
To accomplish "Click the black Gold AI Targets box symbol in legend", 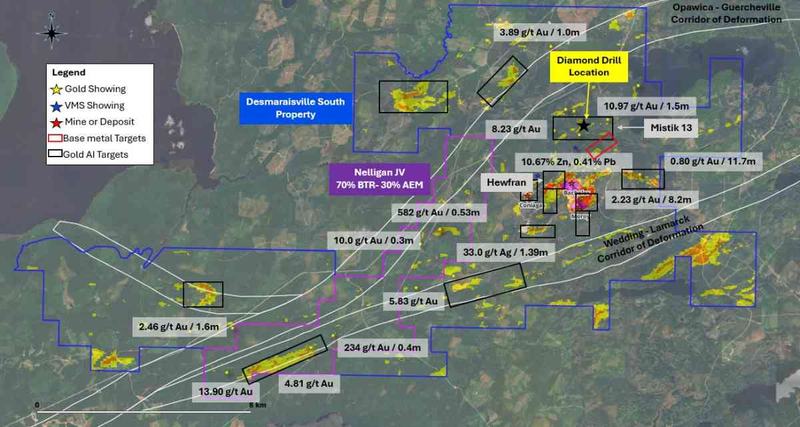I will pyautogui.click(x=56, y=154).
